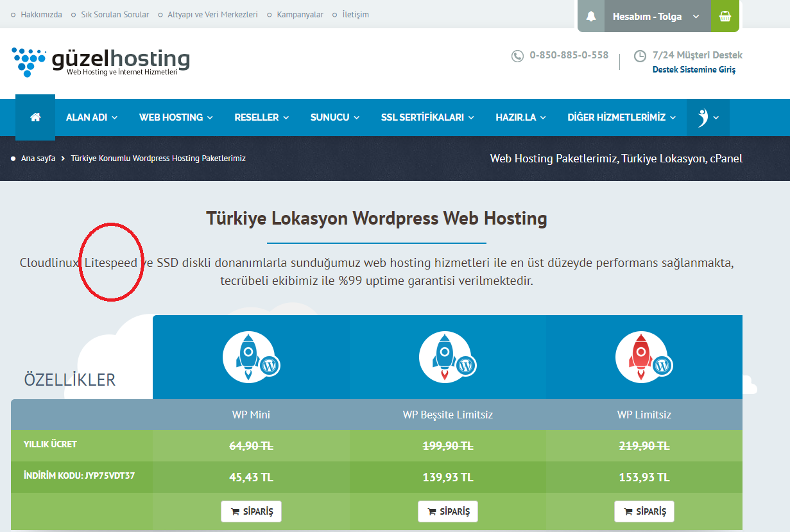Open the İletişim link

pos(356,14)
